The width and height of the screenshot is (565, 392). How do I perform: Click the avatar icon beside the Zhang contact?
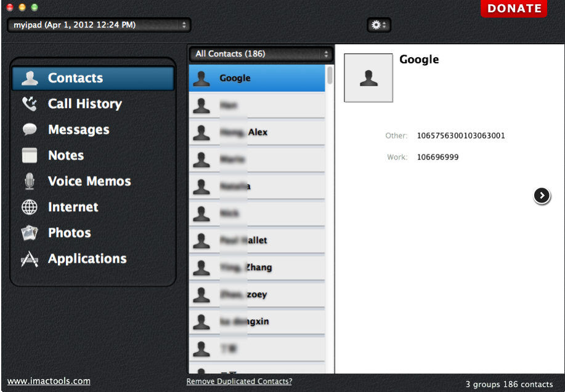click(201, 268)
